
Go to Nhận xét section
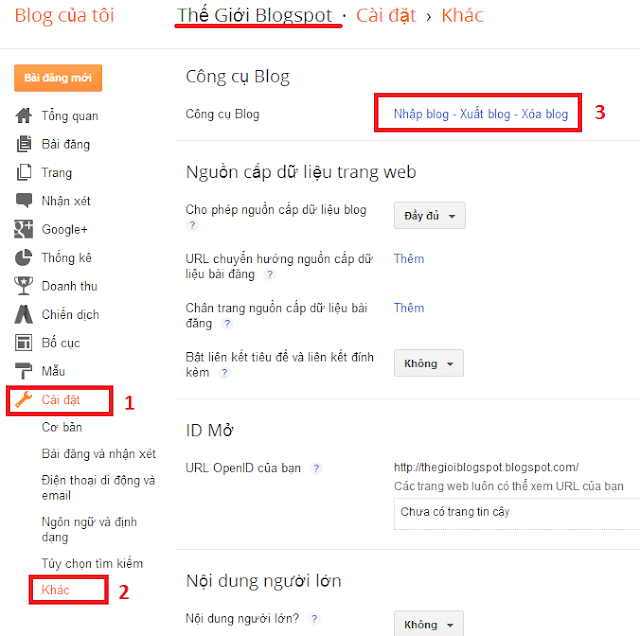[66, 201]
